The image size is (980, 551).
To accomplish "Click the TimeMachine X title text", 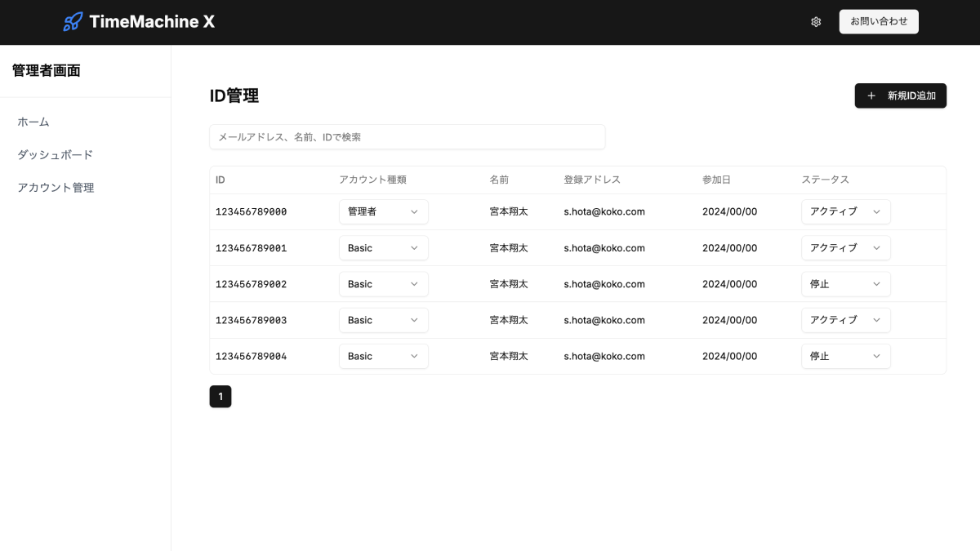I will (152, 22).
